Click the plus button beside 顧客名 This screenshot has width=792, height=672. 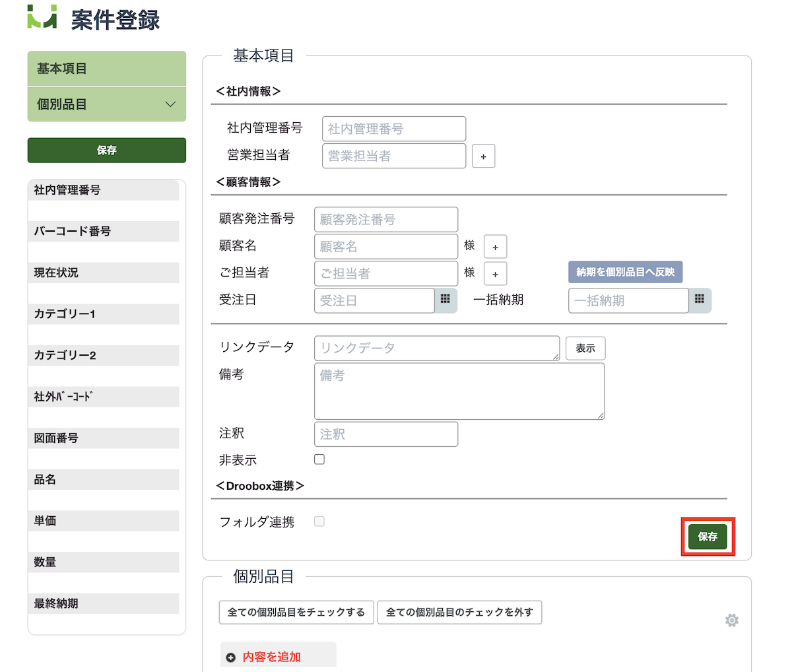click(x=495, y=247)
